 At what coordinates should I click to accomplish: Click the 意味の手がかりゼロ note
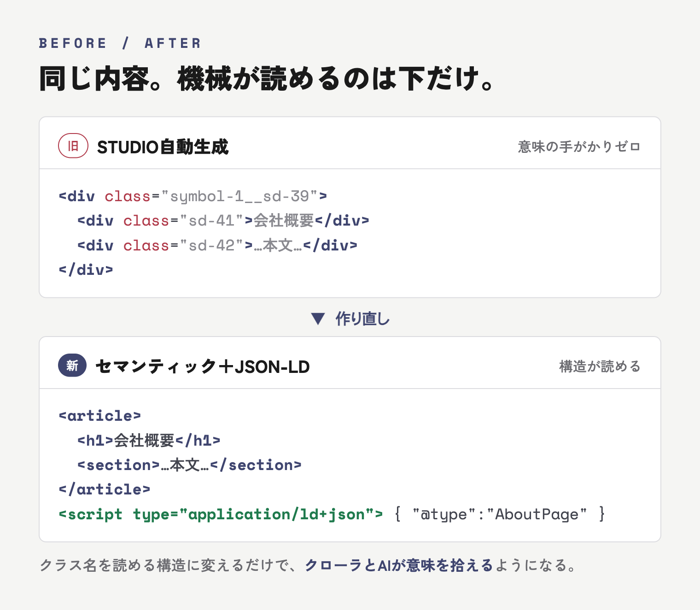click(579, 147)
